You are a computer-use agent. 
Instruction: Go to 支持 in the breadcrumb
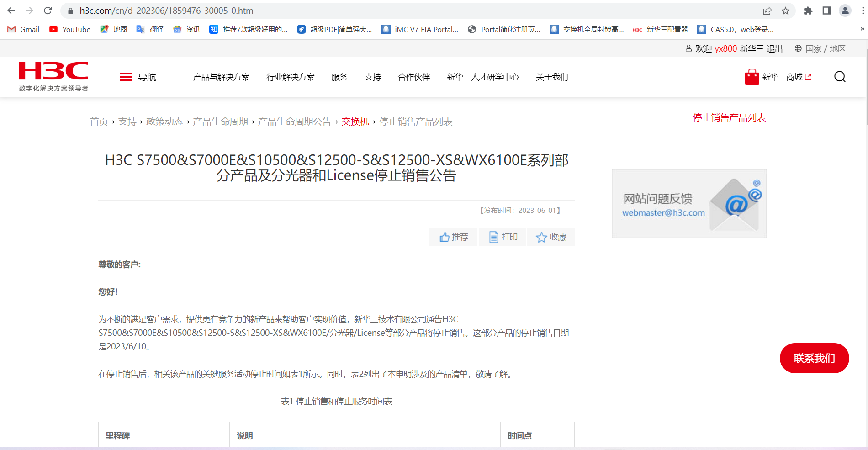(x=127, y=122)
